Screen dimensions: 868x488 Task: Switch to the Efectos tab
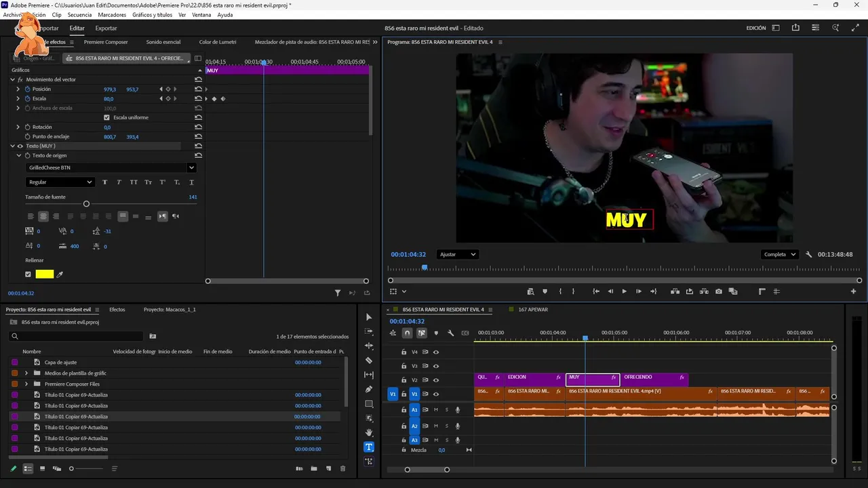pos(117,310)
